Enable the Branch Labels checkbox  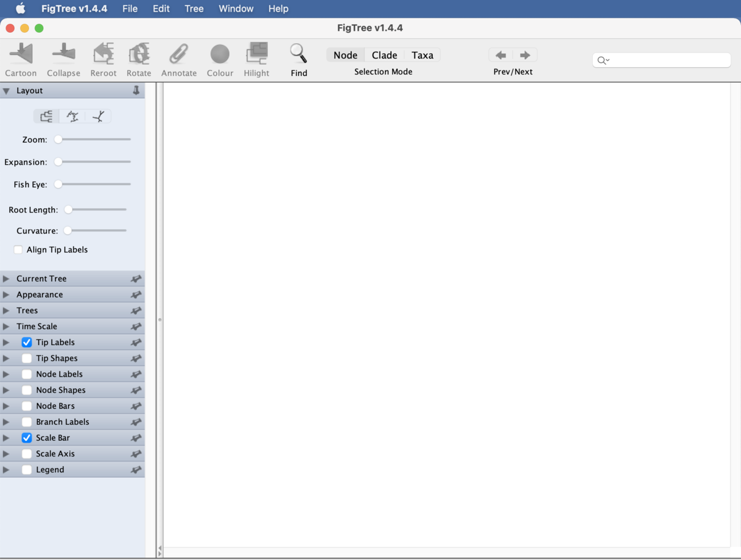click(x=27, y=422)
